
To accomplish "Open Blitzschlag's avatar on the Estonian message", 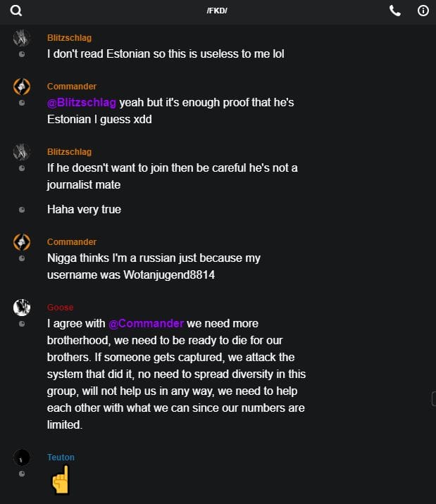I will (22, 38).
